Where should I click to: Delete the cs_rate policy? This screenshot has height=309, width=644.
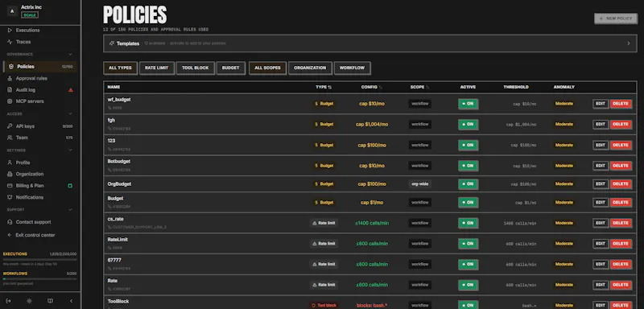coord(621,223)
